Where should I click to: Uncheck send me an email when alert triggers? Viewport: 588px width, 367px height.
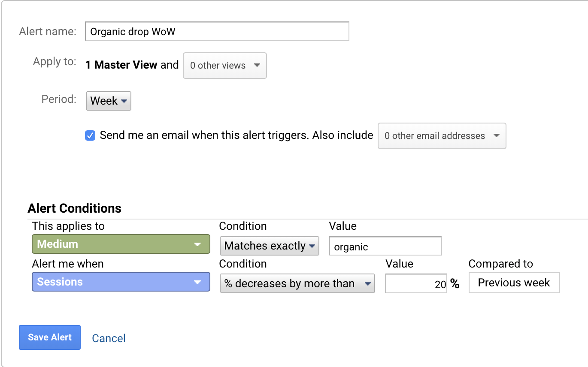tap(90, 135)
